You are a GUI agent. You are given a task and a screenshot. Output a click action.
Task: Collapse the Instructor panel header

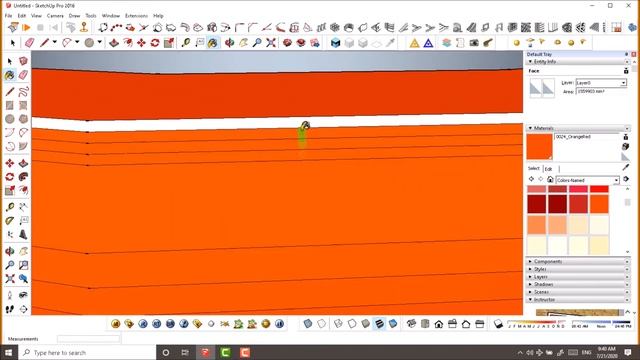click(578, 300)
